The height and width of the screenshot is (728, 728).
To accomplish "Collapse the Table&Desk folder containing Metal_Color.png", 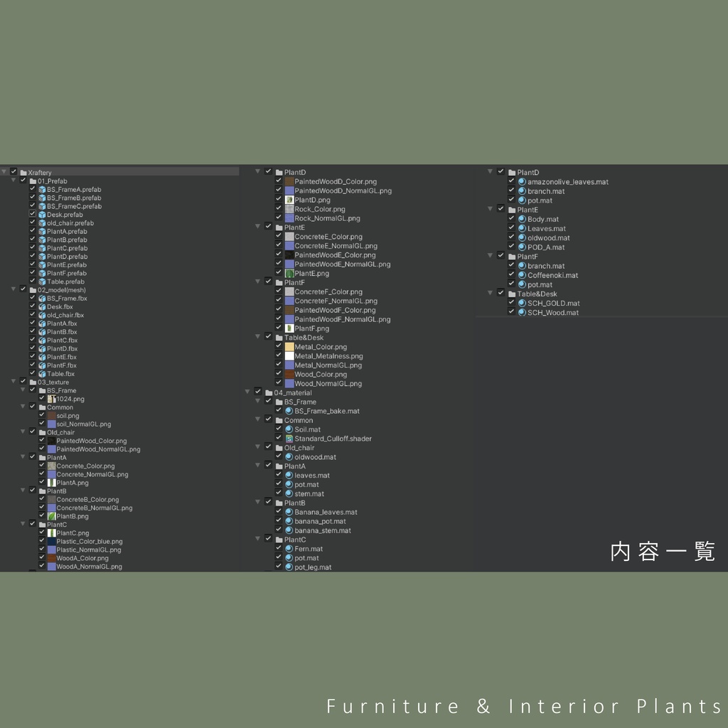I will tap(257, 337).
